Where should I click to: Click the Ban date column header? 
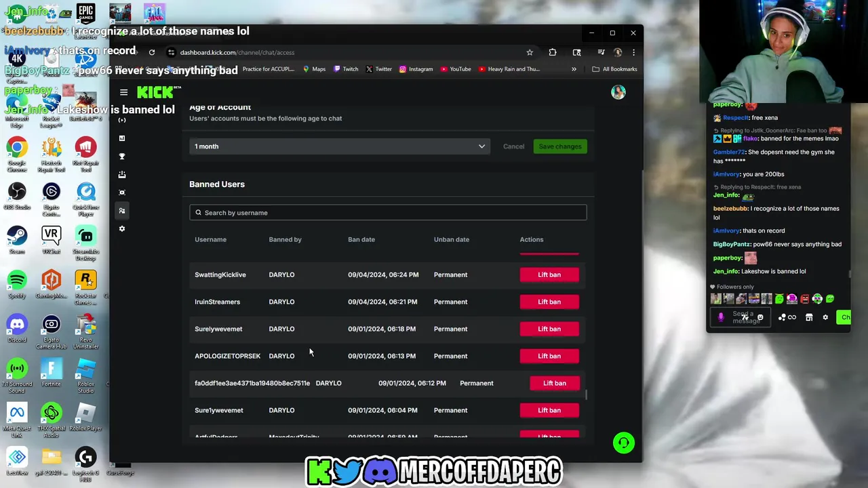361,239
